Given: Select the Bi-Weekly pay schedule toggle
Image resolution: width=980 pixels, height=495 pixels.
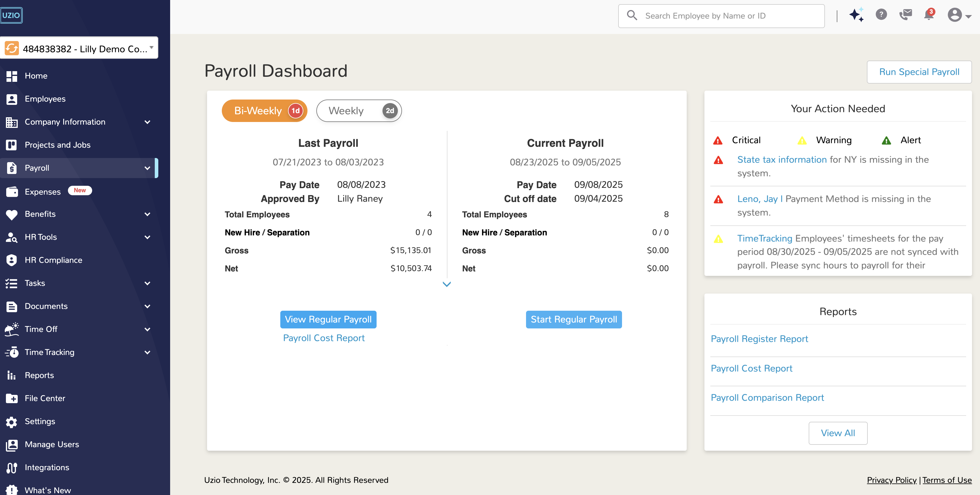Looking at the screenshot, I should coord(264,111).
